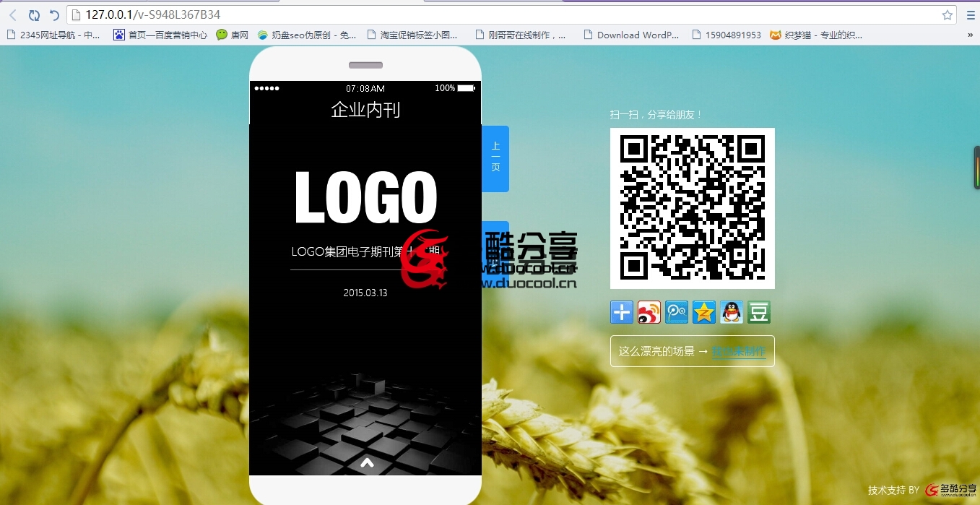
Task: Expand the bookmarks overflow chevron
Action: (971, 35)
